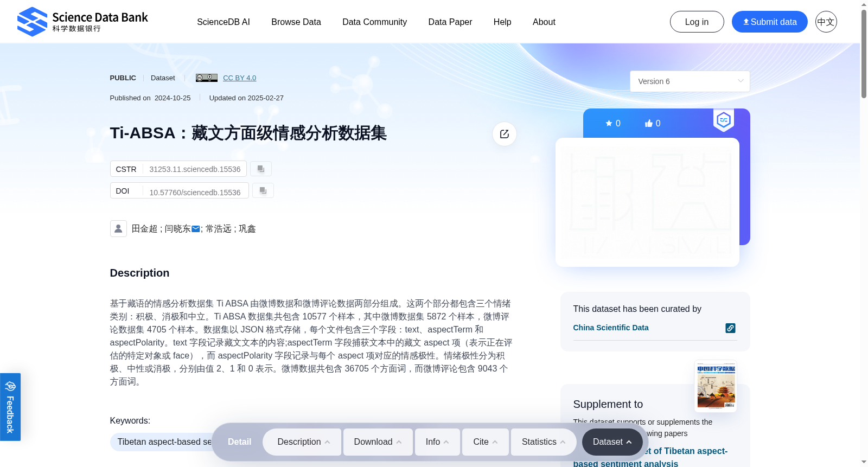Click the Science Data Bank logo
Screen dimensions: 868x467
coord(82,22)
